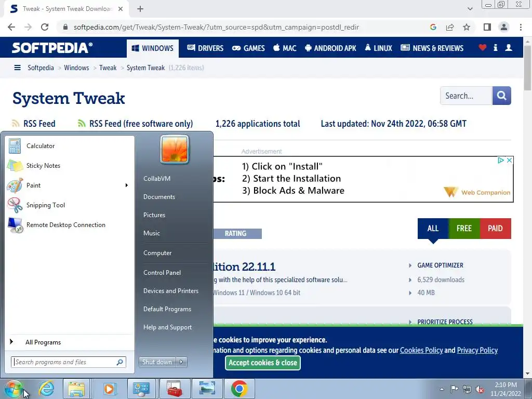Reload the Softpedia page
Screen dimensions: 532x399
point(45,27)
